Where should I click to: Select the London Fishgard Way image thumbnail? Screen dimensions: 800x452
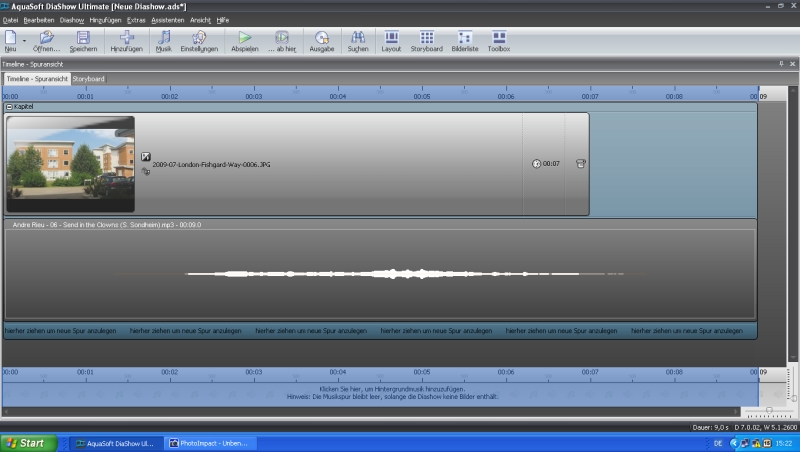click(x=70, y=164)
